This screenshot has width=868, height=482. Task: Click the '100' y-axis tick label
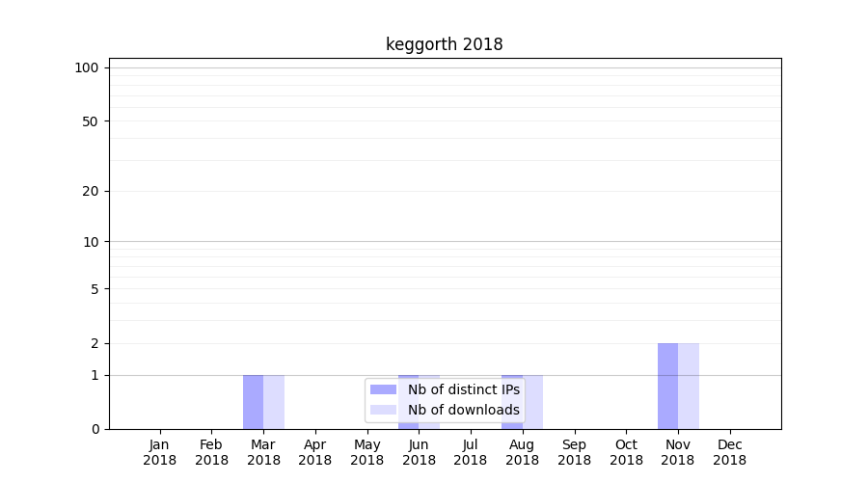click(x=87, y=67)
